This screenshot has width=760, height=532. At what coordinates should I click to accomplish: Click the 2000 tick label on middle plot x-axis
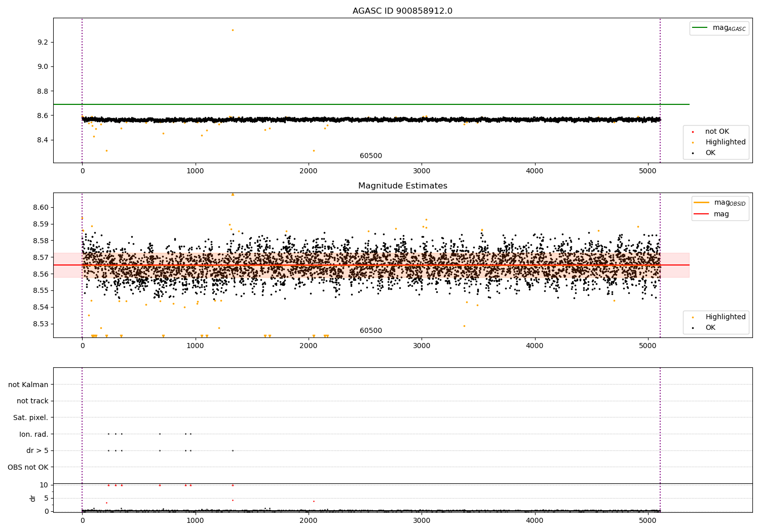pos(309,346)
